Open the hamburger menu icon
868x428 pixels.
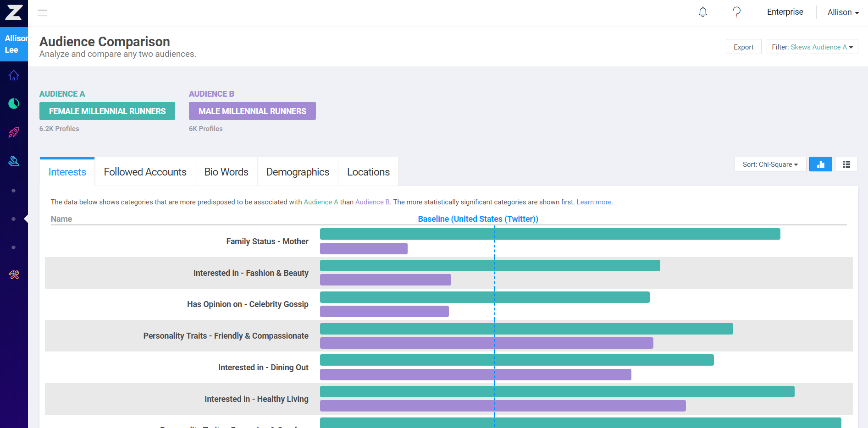(43, 13)
